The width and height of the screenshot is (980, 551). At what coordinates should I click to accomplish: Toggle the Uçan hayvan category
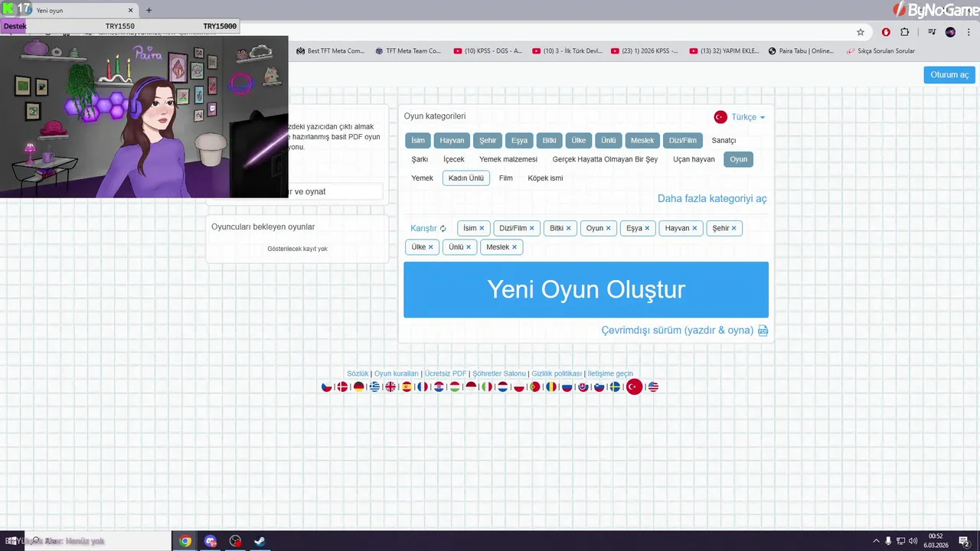click(694, 159)
